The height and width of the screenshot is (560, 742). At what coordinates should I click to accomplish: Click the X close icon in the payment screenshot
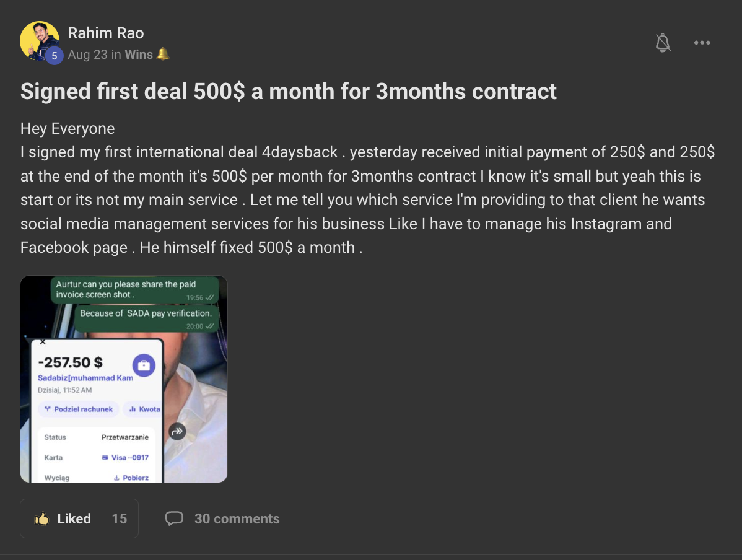point(43,341)
